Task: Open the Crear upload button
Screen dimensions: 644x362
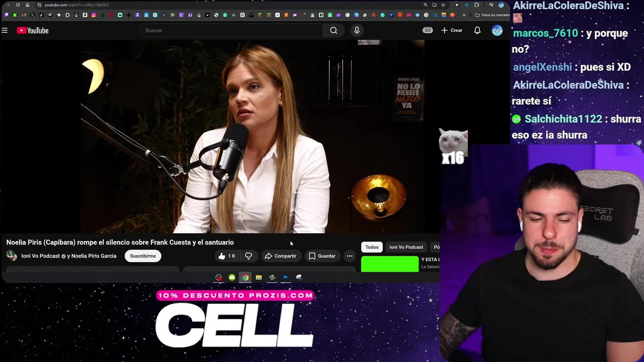Action: (452, 30)
